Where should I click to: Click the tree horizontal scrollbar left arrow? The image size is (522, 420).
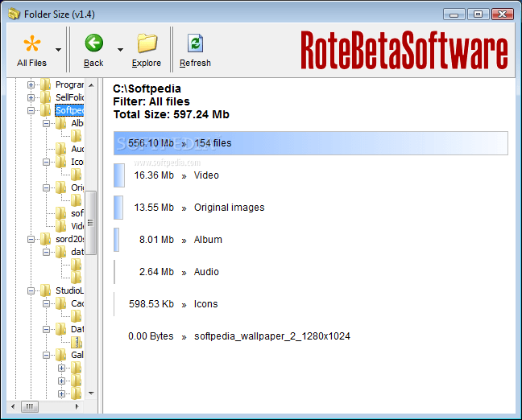coord(13,406)
